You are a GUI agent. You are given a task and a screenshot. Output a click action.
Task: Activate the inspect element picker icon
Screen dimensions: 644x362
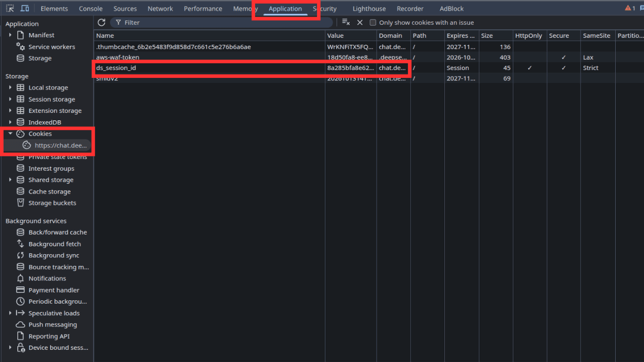[x=10, y=9]
